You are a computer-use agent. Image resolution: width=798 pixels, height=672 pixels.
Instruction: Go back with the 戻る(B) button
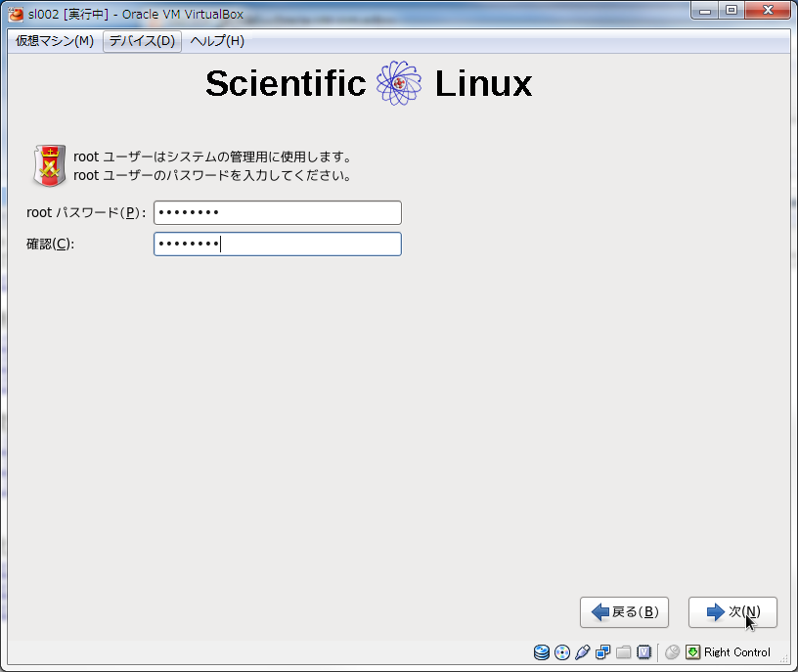click(625, 612)
